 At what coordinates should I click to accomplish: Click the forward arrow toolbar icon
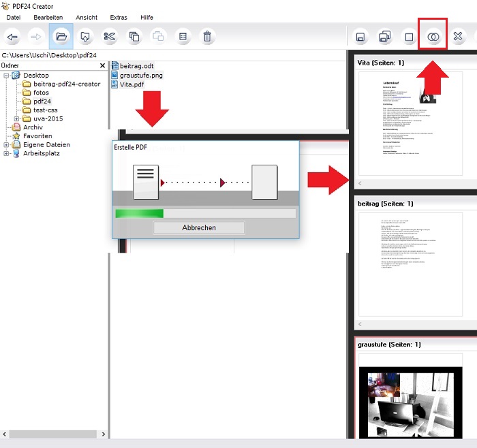tap(36, 37)
